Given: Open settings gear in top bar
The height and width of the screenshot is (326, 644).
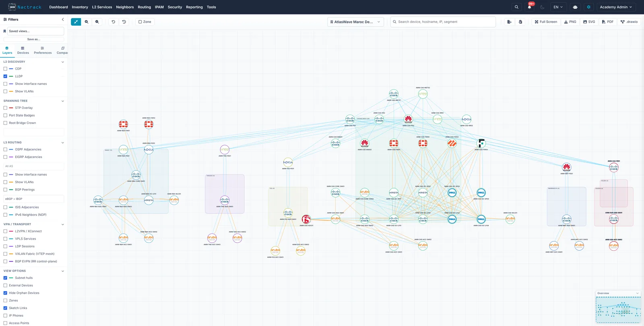Looking at the screenshot, I should [x=588, y=7].
